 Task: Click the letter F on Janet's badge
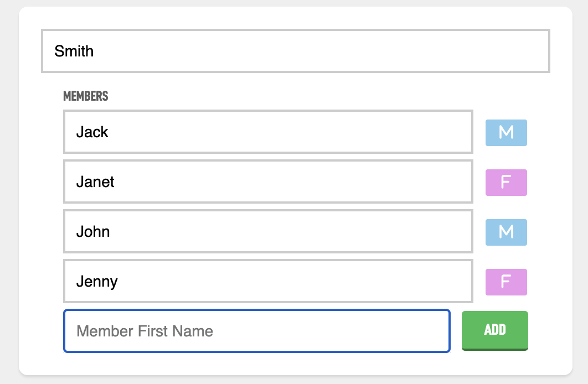(x=506, y=182)
